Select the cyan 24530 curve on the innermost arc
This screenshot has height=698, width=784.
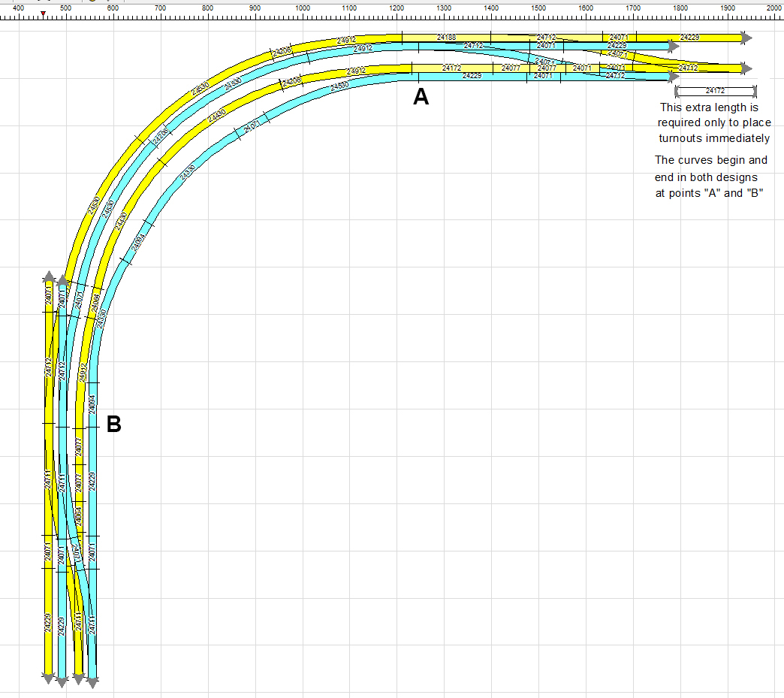[x=339, y=86]
